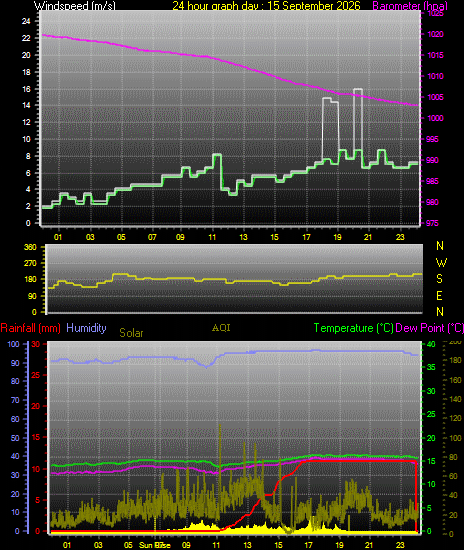Select the 1005 barometer axis value
The width and height of the screenshot is (464, 550).
coord(435,97)
